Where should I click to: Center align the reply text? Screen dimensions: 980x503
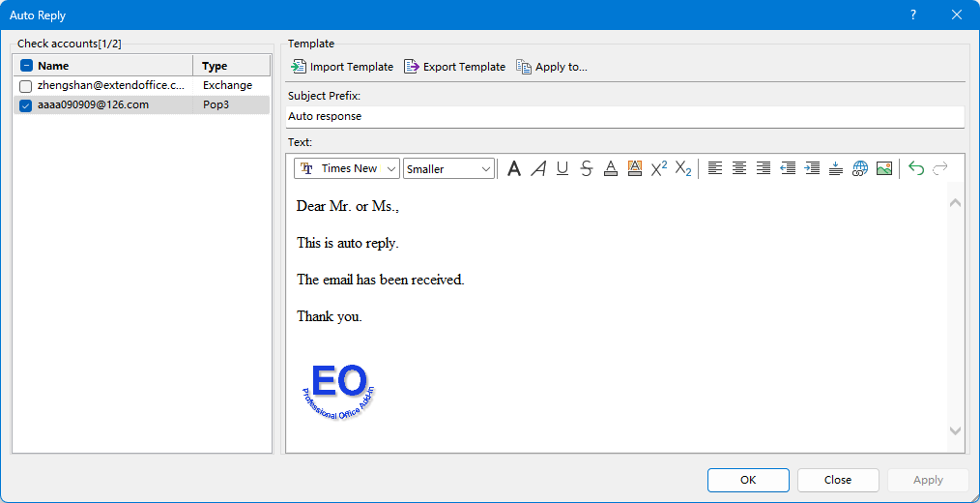click(x=739, y=169)
